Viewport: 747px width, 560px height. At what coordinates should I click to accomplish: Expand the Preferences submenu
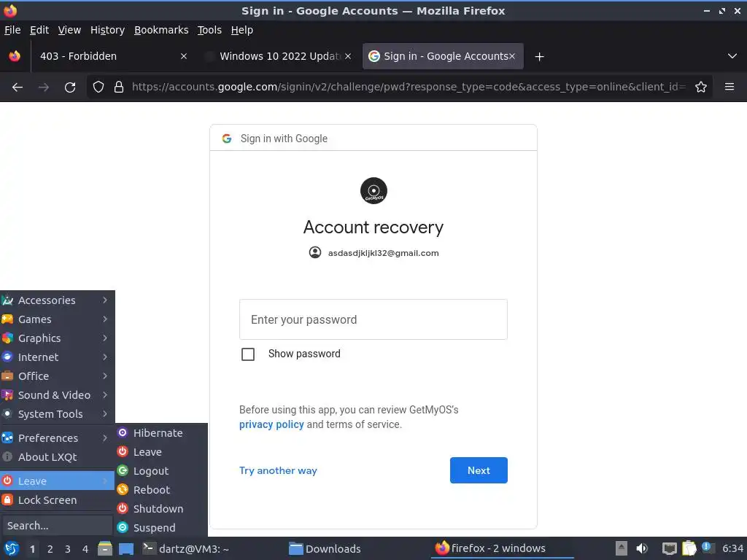coord(57,437)
